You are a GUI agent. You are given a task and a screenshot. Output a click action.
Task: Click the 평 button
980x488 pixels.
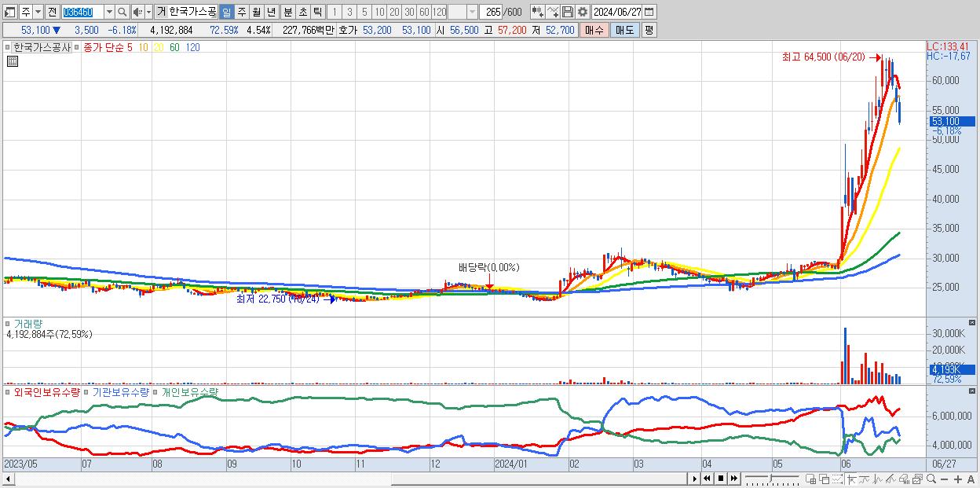tap(649, 30)
